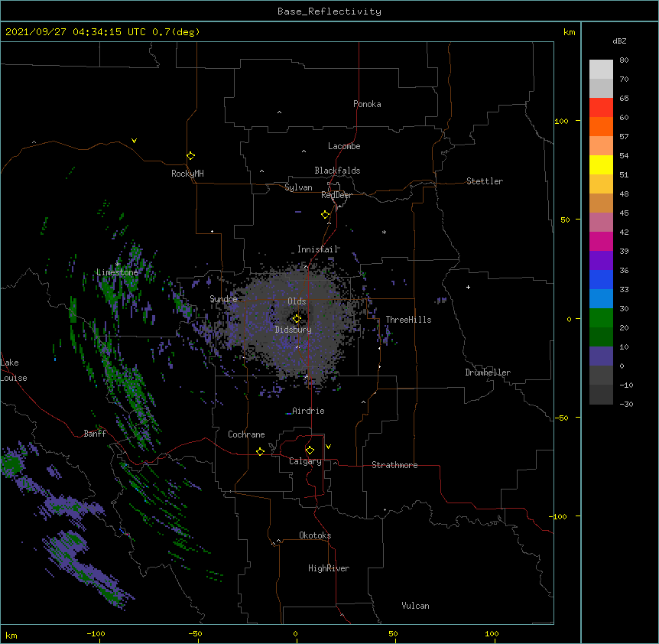The height and width of the screenshot is (644, 659).
Task: Select the deep purple 39-36 dBZ legend swatch
Action: (x=601, y=260)
